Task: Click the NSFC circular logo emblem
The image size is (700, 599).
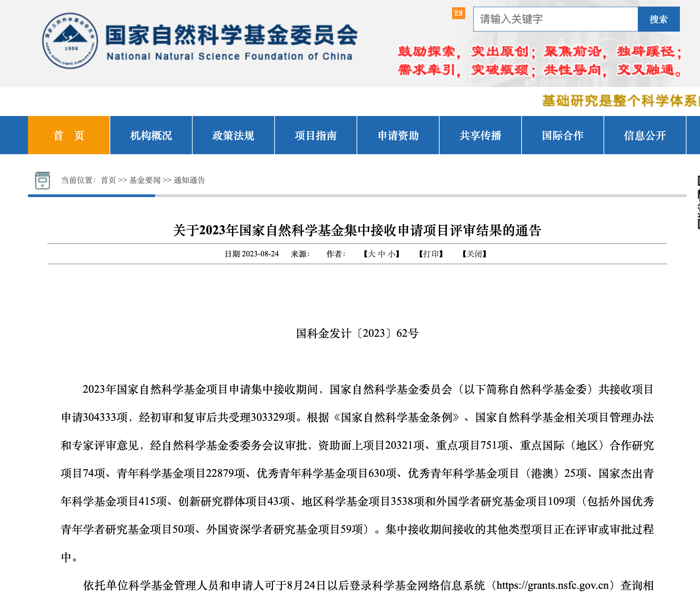Action: pyautogui.click(x=70, y=41)
